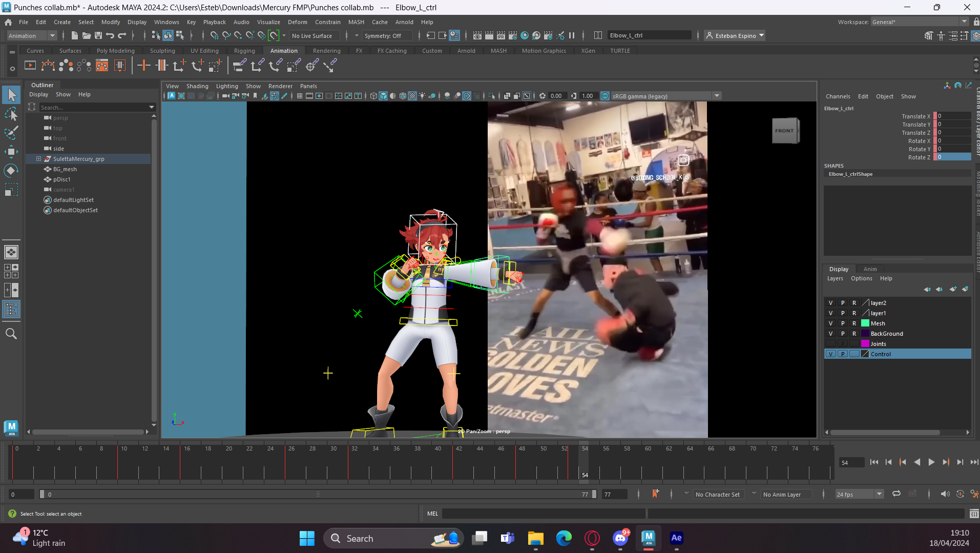Open Animation preferences icon
The image size is (980, 553).
[974, 494]
